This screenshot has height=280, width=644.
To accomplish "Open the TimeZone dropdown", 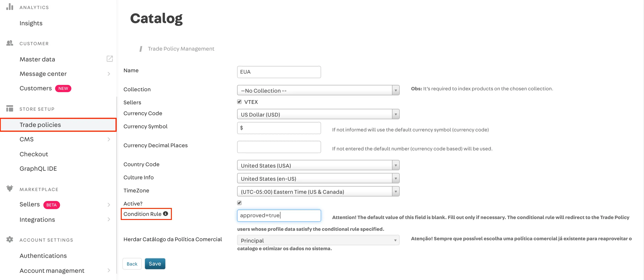I will (x=318, y=191).
